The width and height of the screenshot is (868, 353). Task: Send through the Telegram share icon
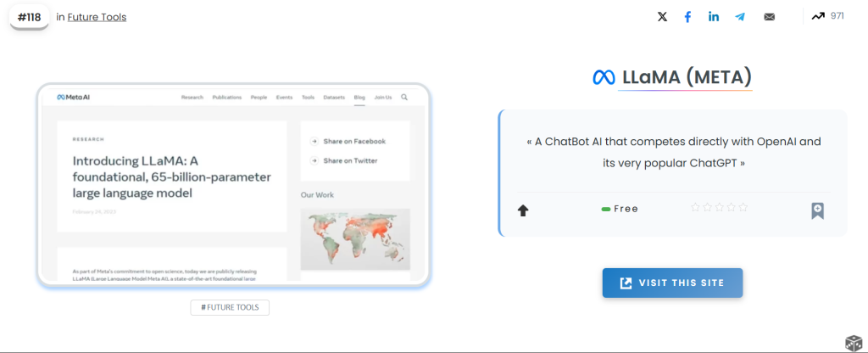pos(740,17)
